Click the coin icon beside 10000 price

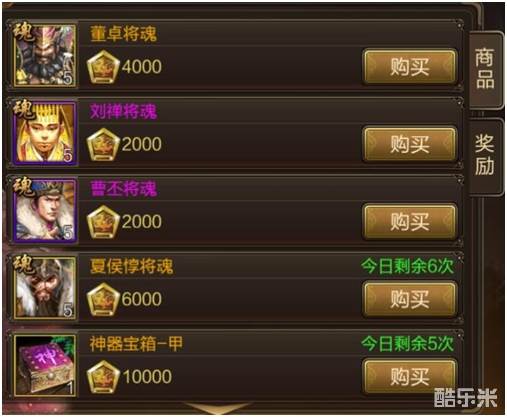(x=103, y=377)
